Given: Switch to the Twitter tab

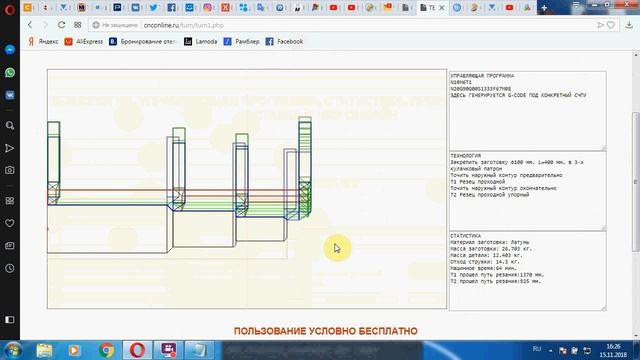Looking at the screenshot, I should pyautogui.click(x=153, y=7).
